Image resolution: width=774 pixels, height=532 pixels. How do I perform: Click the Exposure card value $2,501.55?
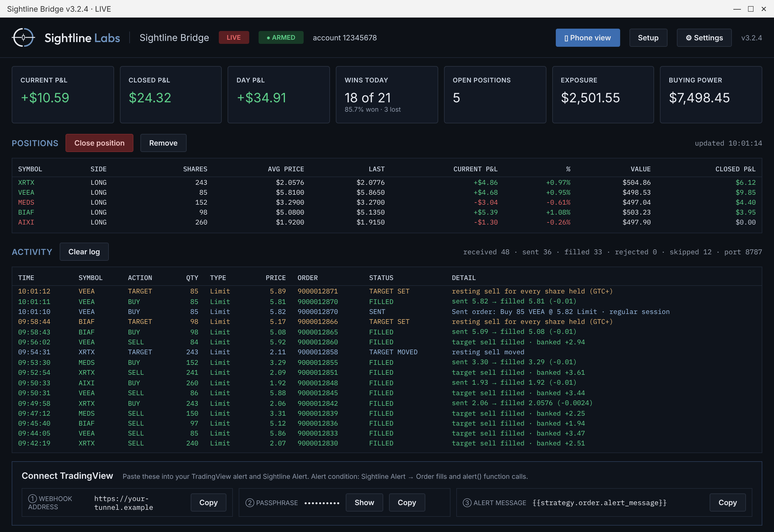coord(590,98)
